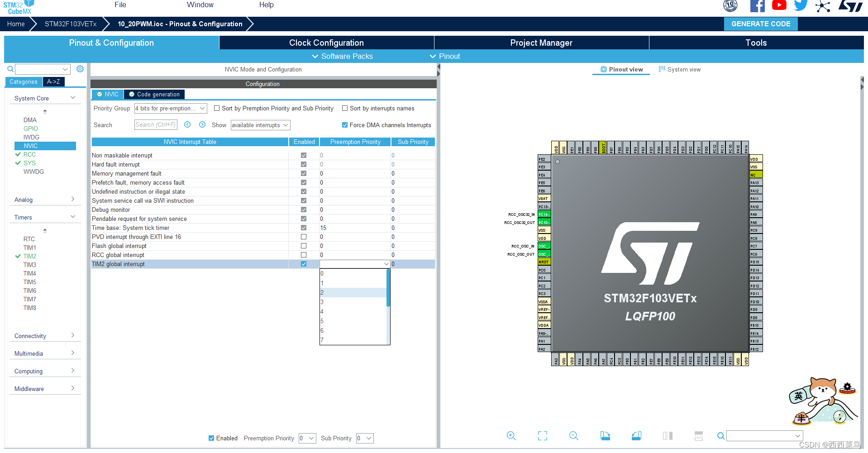Open the Code generation tab in NVIC config
Viewport: 868px width, 453px height.
[x=154, y=94]
